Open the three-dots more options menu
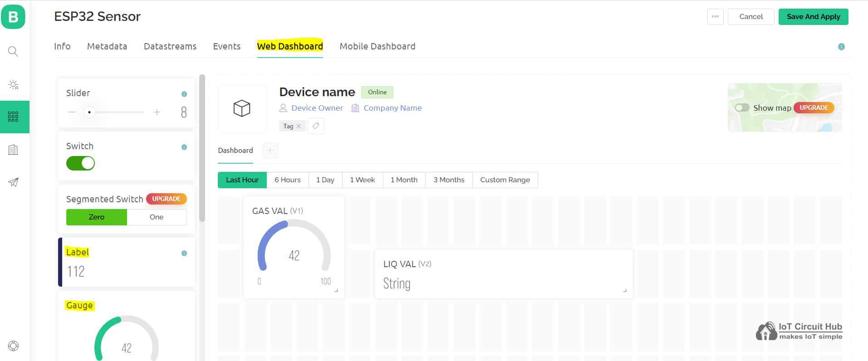868x361 pixels. point(715,17)
